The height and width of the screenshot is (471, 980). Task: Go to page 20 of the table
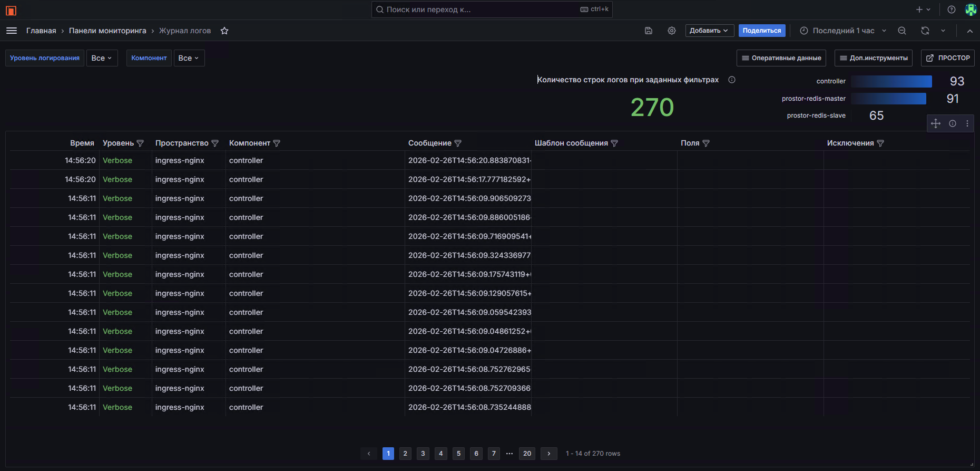(x=527, y=454)
